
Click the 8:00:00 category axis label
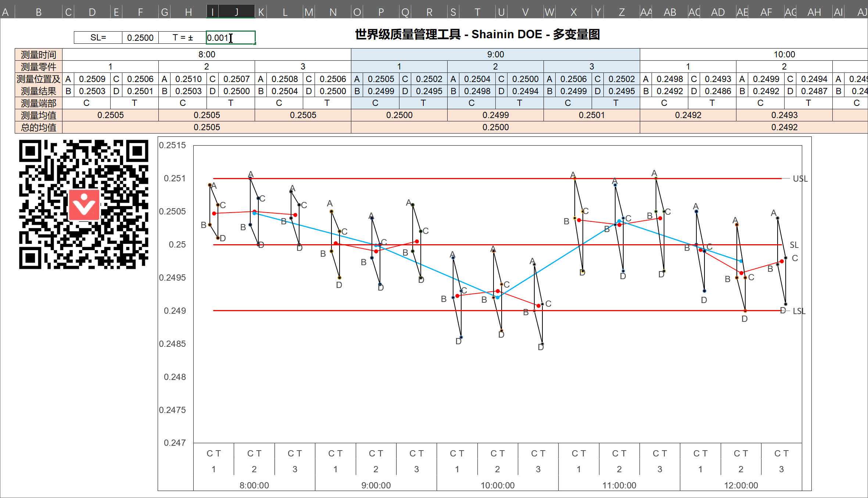pyautogui.click(x=254, y=485)
